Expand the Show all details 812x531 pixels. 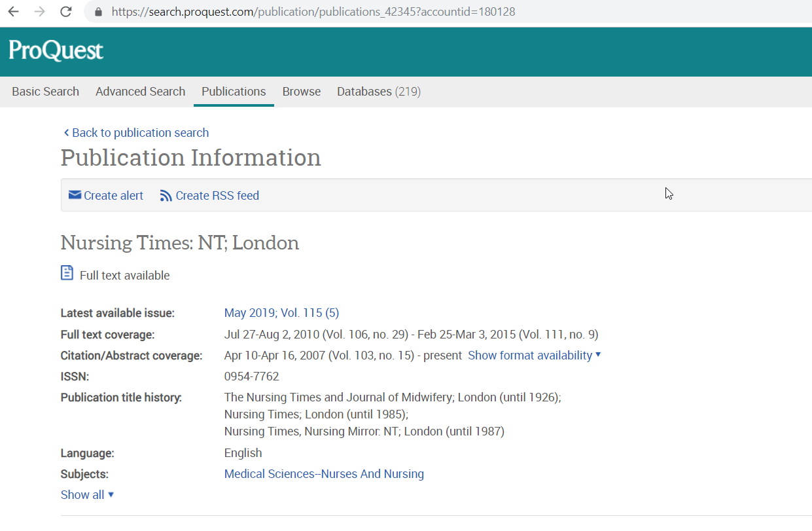(88, 495)
